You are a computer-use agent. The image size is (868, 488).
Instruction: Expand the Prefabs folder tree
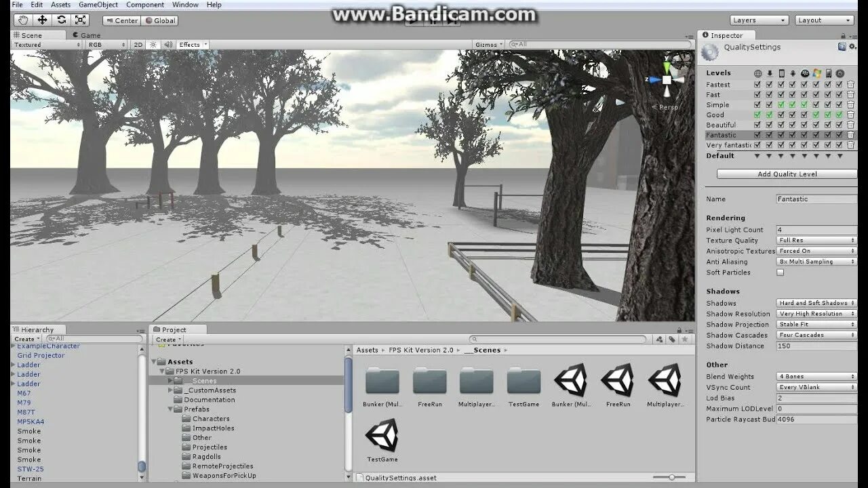(170, 409)
